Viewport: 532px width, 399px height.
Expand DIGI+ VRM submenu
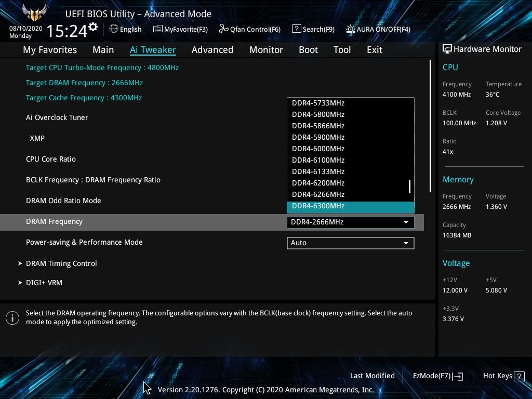coord(44,283)
